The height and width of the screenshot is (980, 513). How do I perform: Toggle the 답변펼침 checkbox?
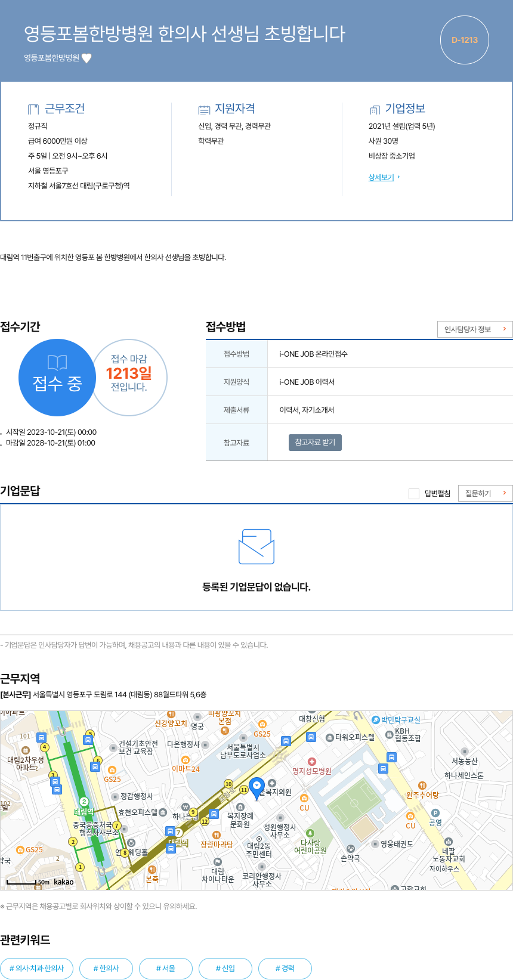[x=414, y=493]
